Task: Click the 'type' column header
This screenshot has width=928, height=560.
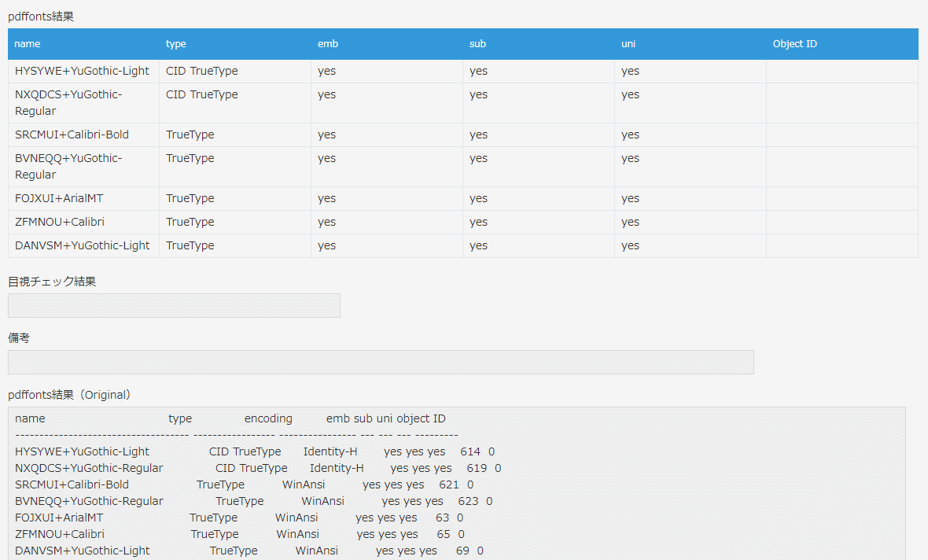Action: 235,44
